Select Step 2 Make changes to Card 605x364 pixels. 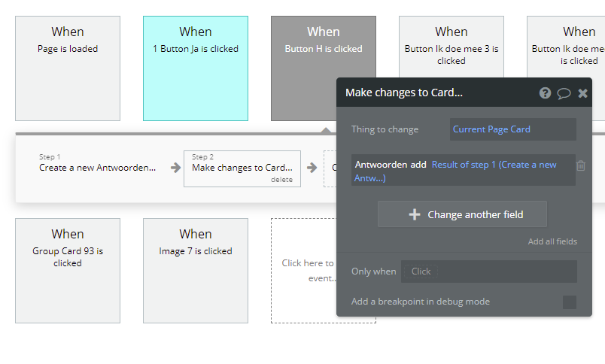(242, 168)
